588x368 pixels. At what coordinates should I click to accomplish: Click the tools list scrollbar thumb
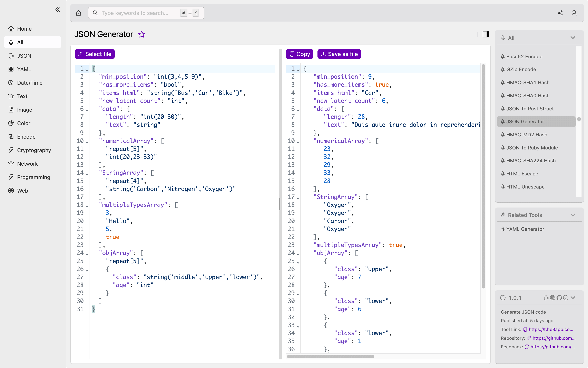[579, 119]
